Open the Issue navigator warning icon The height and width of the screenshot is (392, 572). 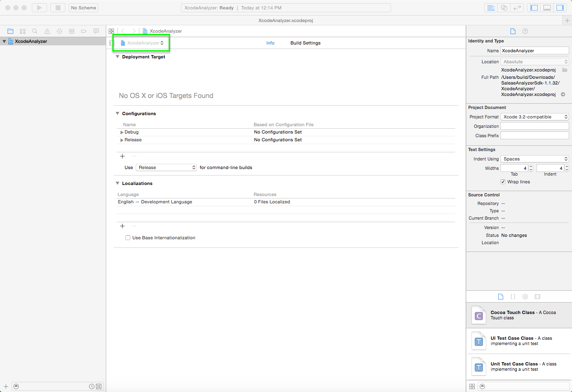[47, 31]
